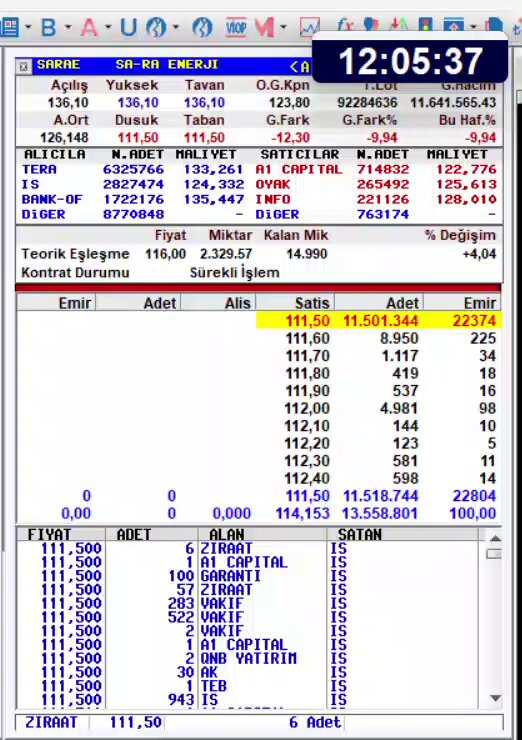This screenshot has height=740, width=522.
Task: Click the blue B toolbar icon
Action: (48, 27)
